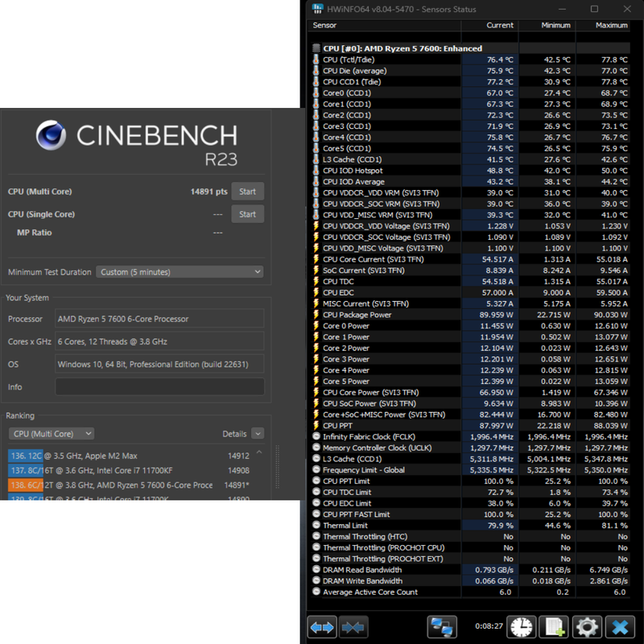Click the 'Thermal Throttling (HTC)' row
The height and width of the screenshot is (644, 644).
coord(471,536)
